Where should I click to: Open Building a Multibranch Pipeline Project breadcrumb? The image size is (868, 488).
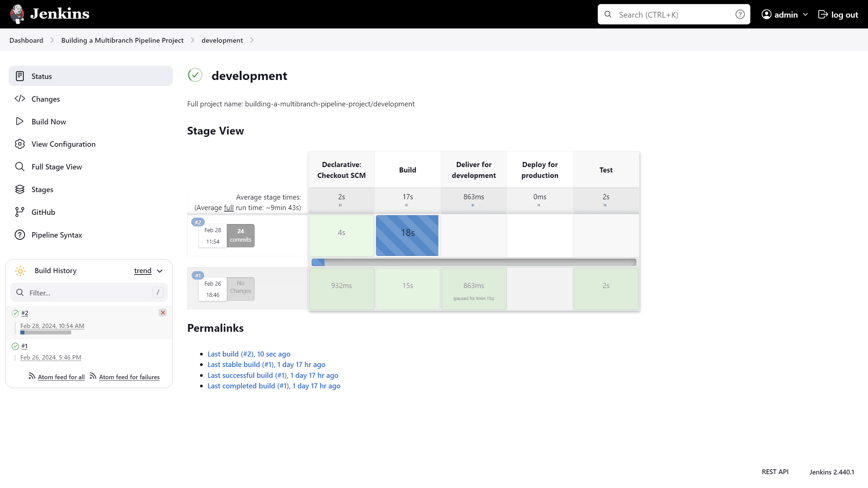122,40
